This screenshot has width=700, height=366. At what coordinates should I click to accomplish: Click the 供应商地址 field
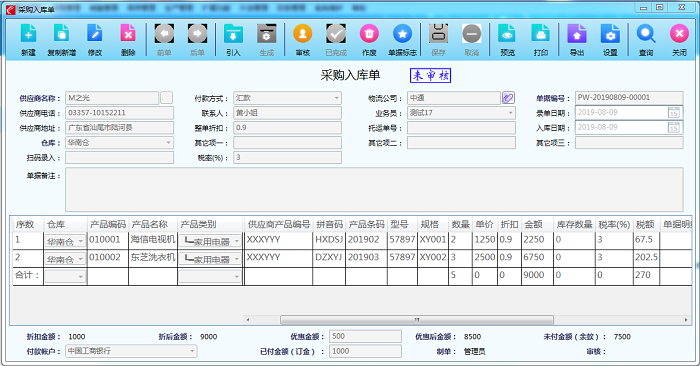coord(120,128)
